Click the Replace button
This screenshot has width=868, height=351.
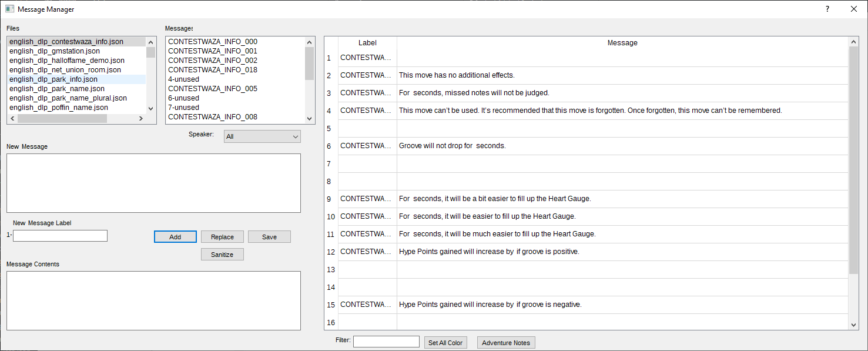[222, 237]
